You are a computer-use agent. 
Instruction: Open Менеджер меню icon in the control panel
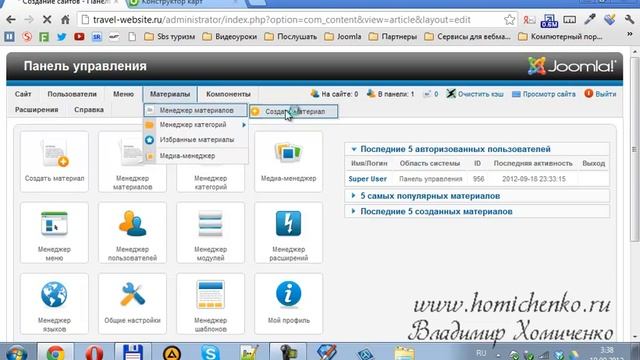coord(54,233)
